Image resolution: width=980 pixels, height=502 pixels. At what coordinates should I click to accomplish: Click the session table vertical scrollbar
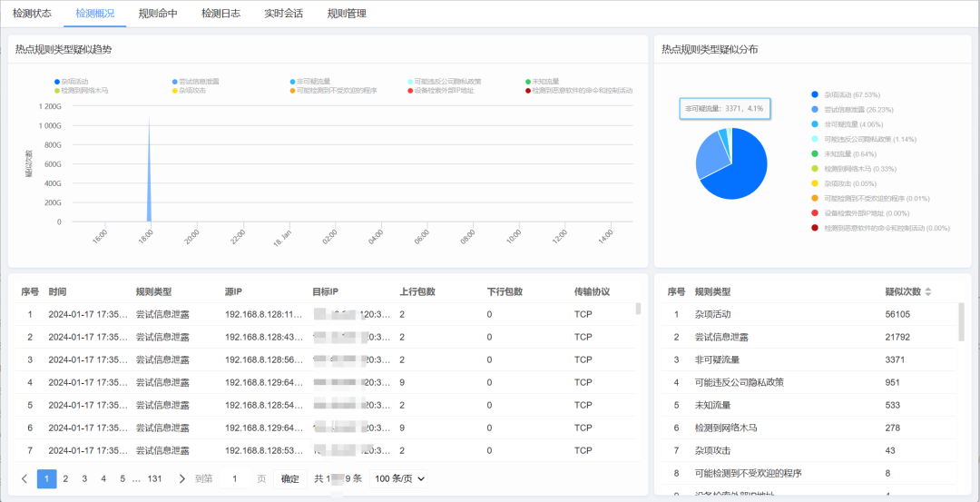(638, 309)
